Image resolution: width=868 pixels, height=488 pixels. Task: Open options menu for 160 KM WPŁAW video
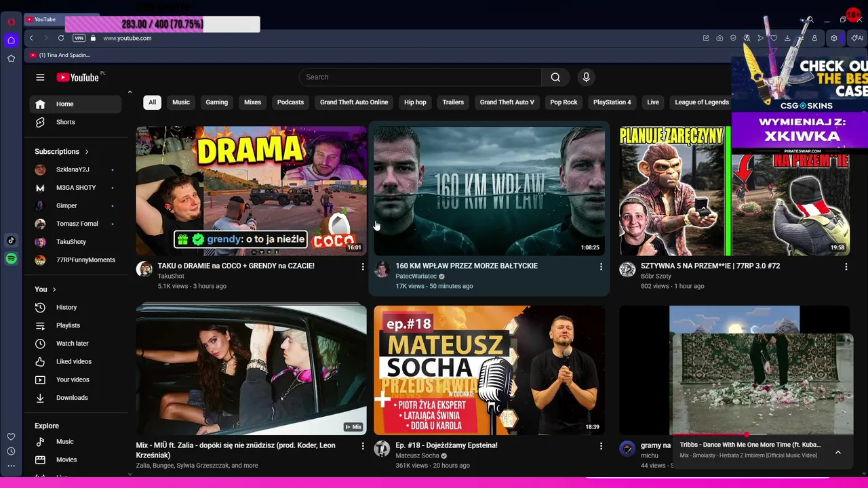pyautogui.click(x=601, y=267)
